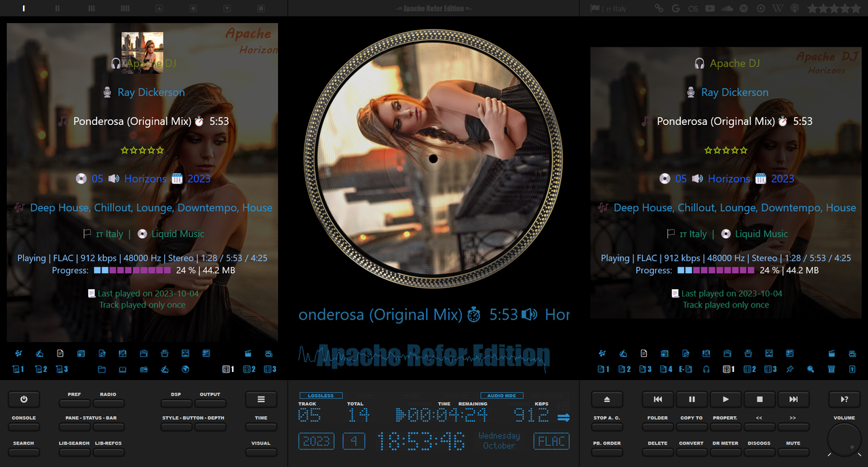The image size is (868, 467).
Task: Click the spinning vinyl album art
Action: pyautogui.click(x=433, y=159)
